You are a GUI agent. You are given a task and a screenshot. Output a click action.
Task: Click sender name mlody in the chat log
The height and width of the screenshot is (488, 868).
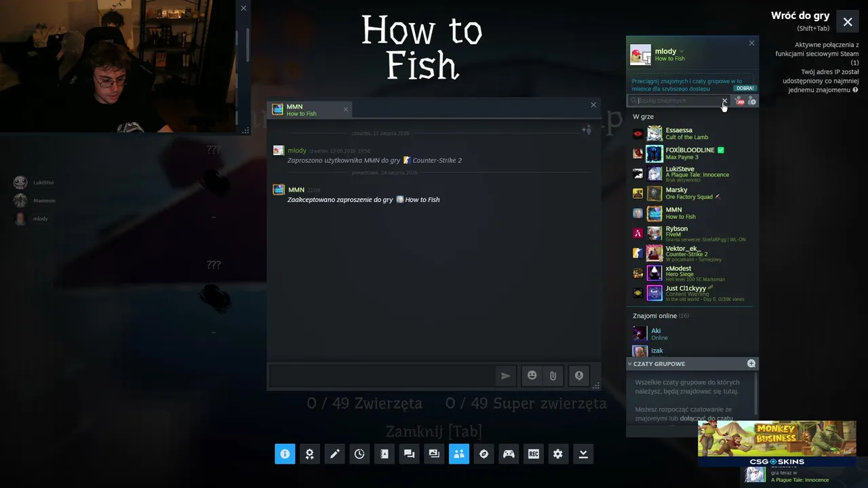(x=297, y=150)
